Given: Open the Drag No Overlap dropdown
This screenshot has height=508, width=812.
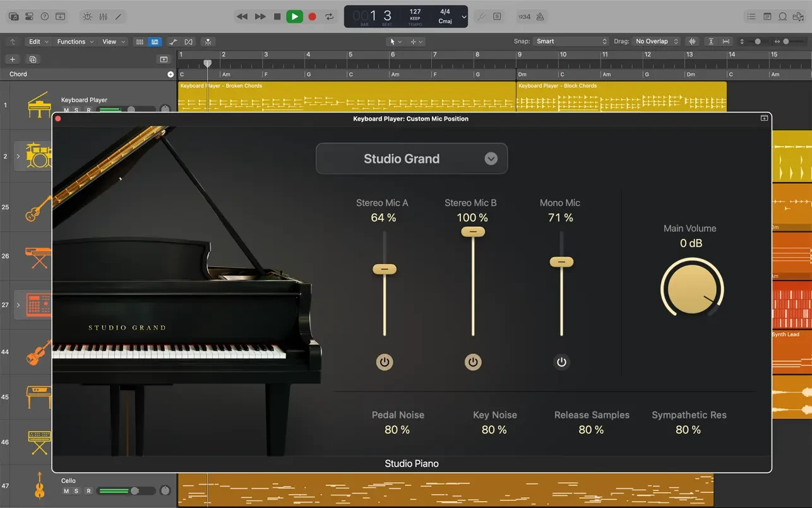Looking at the screenshot, I should click(657, 41).
